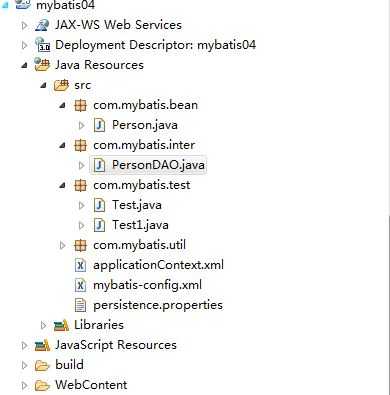
Task: Click the Person.java file icon
Action: (99, 125)
